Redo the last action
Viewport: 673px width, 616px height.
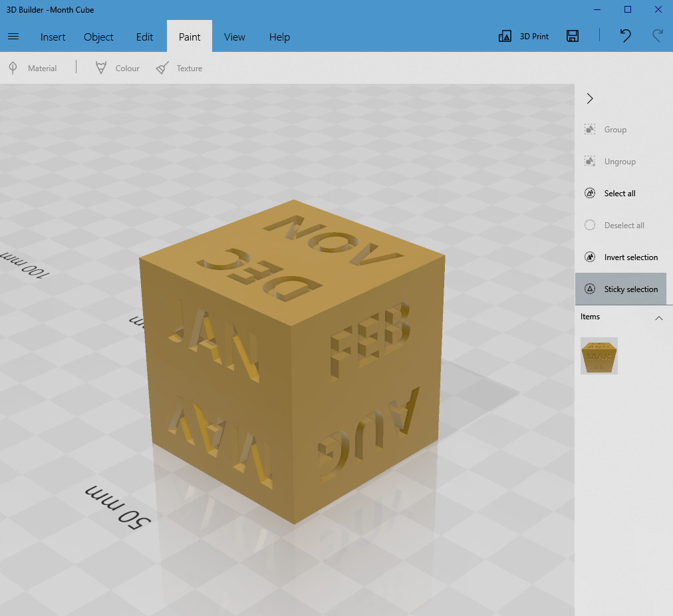pos(657,36)
